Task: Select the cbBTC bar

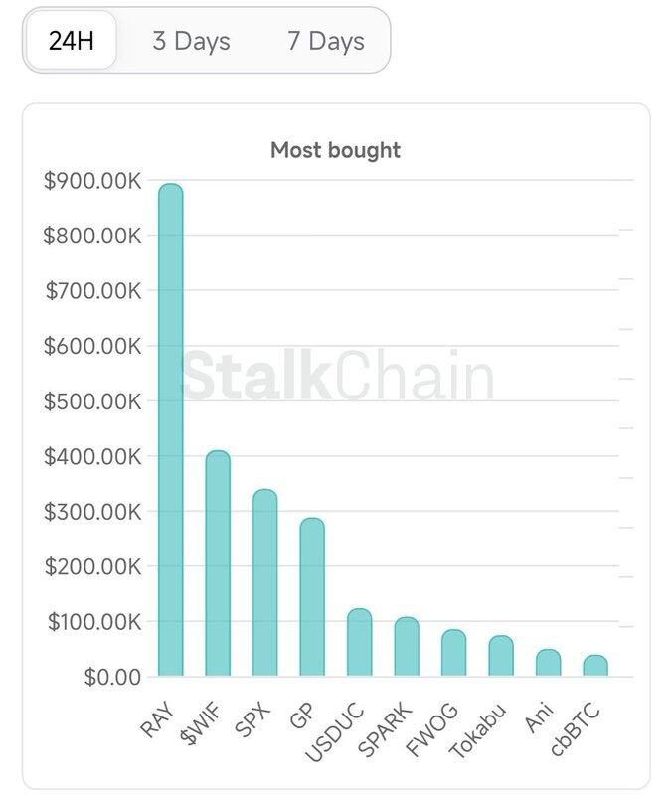Action: (x=595, y=666)
